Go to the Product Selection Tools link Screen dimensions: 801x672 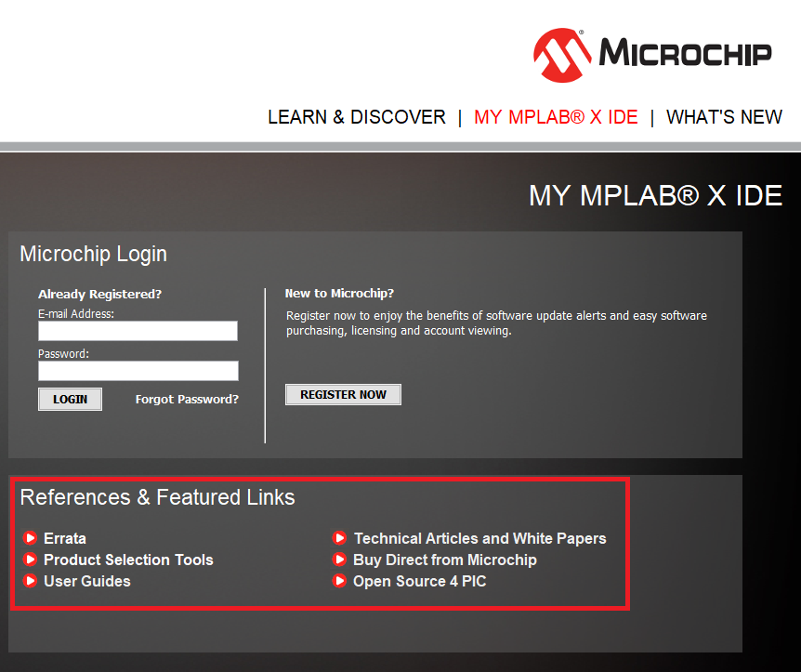[128, 560]
